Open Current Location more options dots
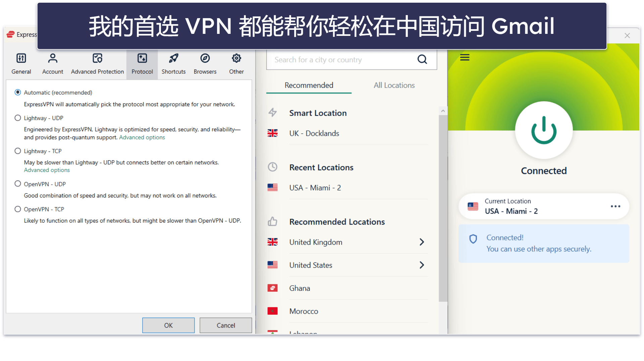This screenshot has width=644, height=361. pyautogui.click(x=615, y=206)
